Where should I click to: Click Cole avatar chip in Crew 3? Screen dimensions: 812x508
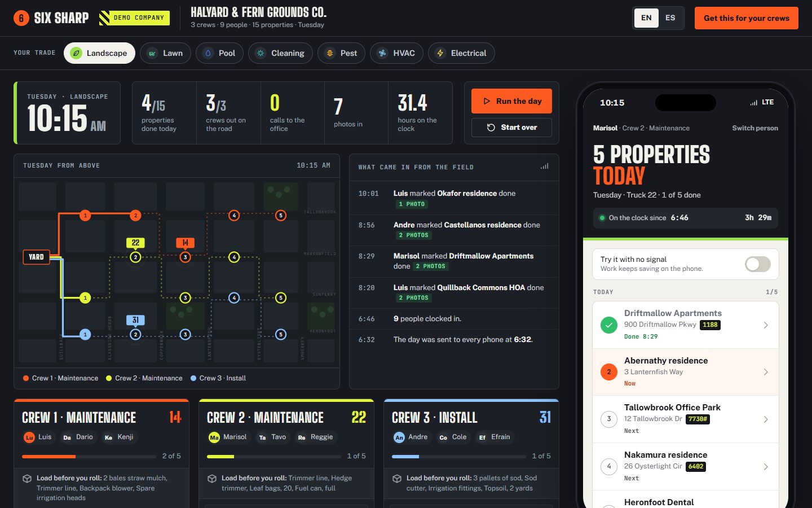coord(453,437)
